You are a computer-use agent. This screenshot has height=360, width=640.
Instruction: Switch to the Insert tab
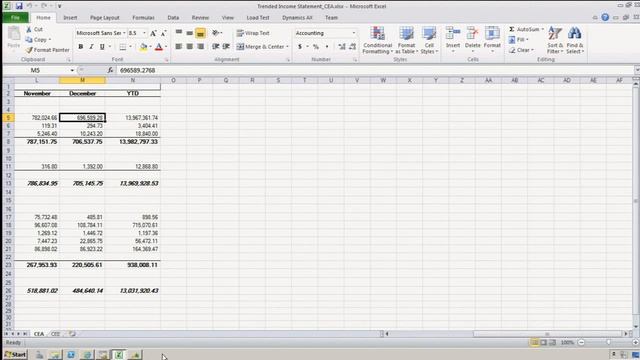click(70, 18)
